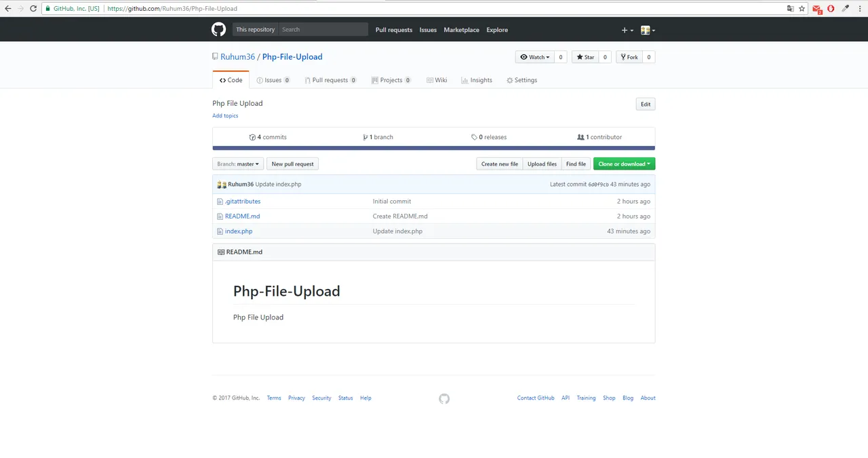Click Create new file button
This screenshot has width=868, height=458.
click(500, 164)
